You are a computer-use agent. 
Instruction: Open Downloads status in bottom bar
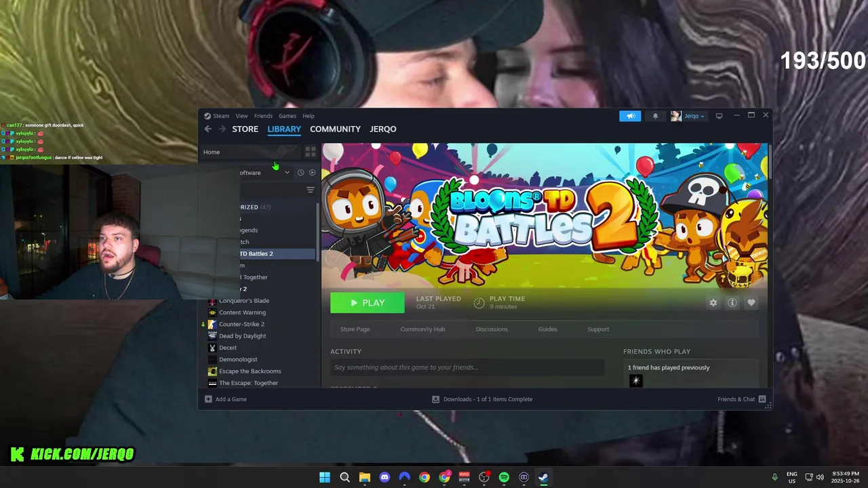(482, 399)
